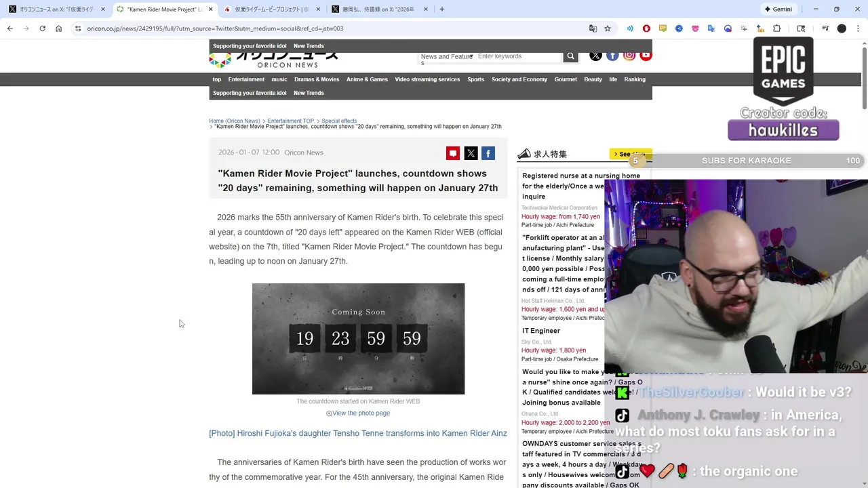Open Registered nurse at a nursing home listing
This screenshot has width=868, height=488.
[x=581, y=186]
